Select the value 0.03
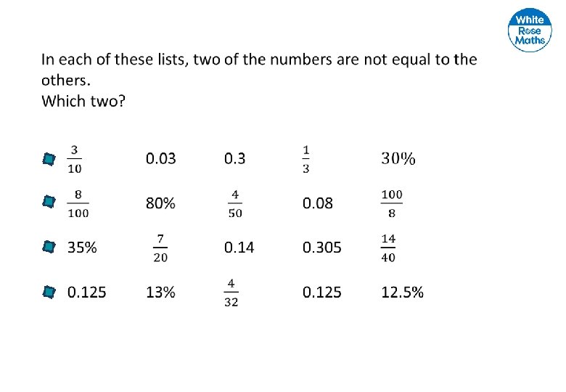Viewport: 566px width, 392px height. [x=160, y=159]
